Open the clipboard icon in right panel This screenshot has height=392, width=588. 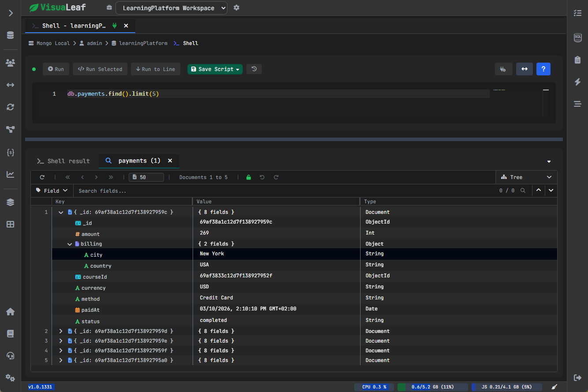[577, 60]
